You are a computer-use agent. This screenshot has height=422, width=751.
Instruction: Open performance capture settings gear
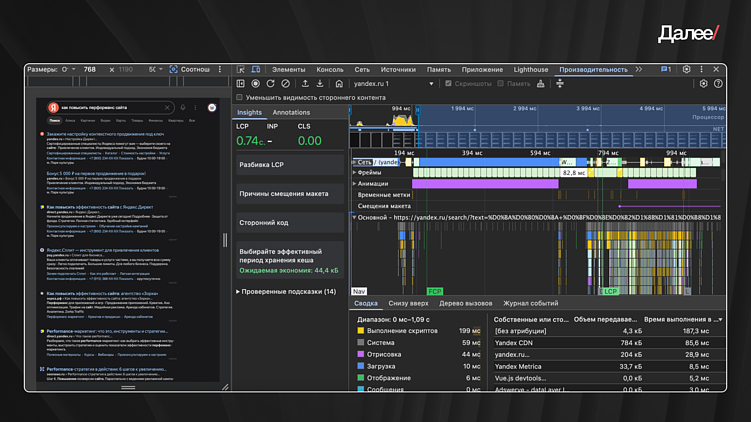click(703, 84)
